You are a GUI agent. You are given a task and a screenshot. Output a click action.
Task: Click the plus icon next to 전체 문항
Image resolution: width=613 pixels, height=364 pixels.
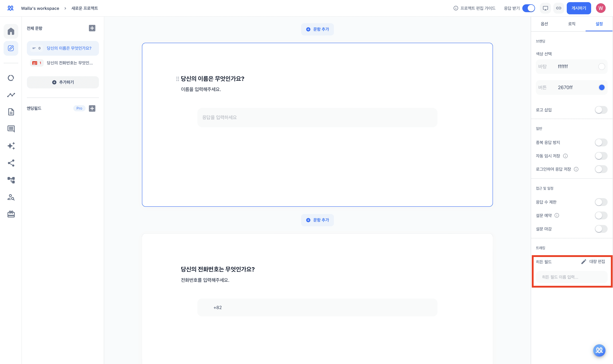[x=92, y=28]
